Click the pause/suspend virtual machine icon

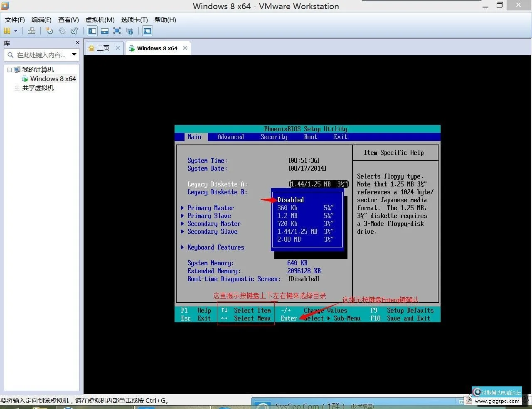(7, 31)
